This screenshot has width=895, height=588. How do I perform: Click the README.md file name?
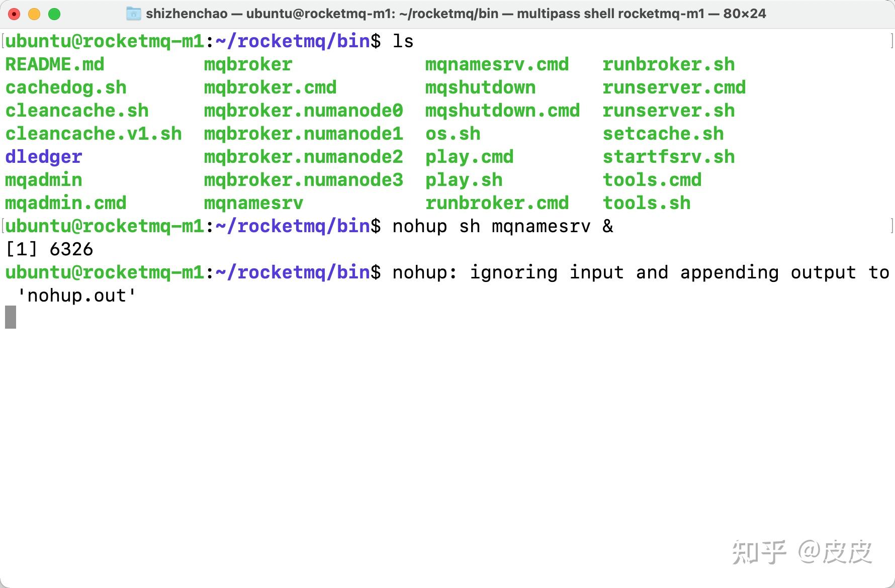(x=55, y=64)
